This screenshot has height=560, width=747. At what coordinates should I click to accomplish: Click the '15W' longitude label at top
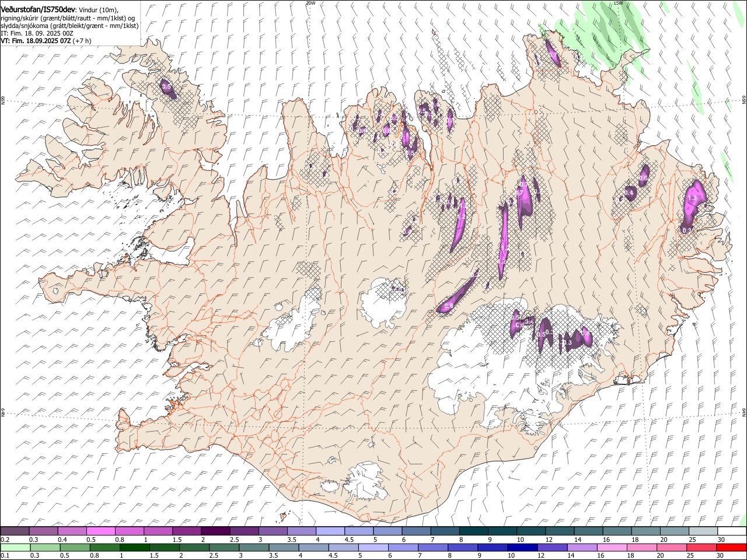[618, 3]
